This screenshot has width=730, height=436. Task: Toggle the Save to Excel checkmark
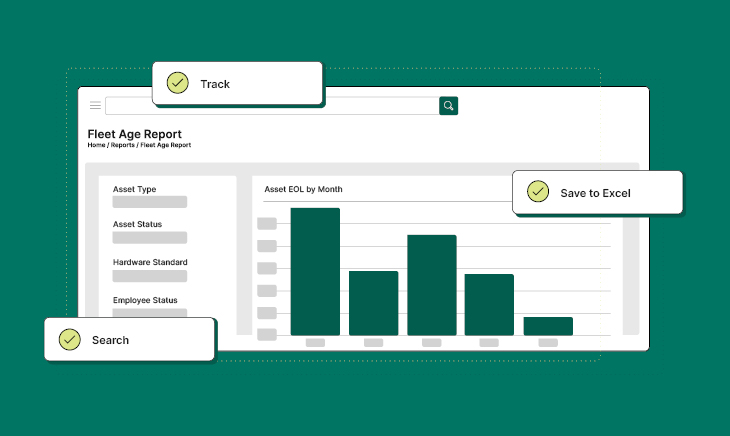(538, 192)
